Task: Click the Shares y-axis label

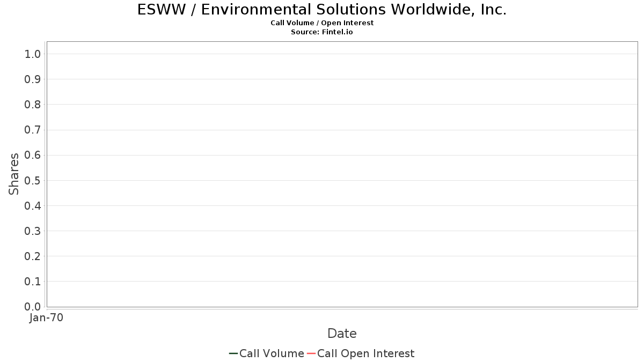Action: (x=14, y=174)
